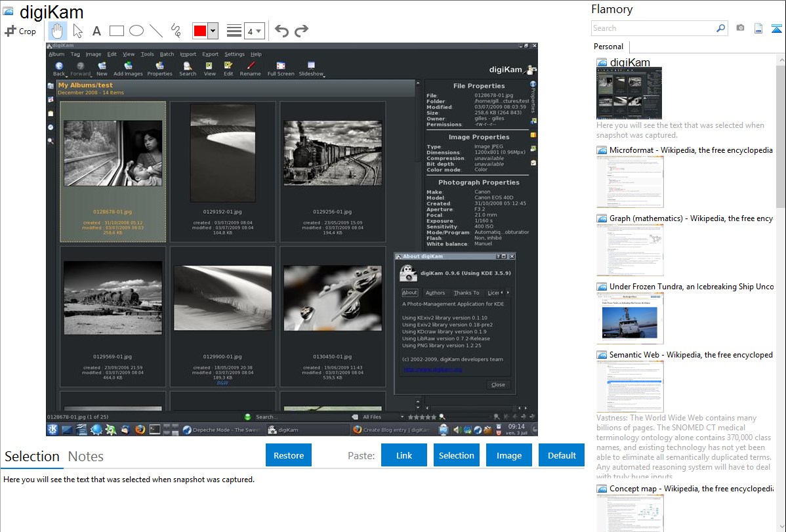
Task: Click the red annotation color swatch
Action: 200,31
